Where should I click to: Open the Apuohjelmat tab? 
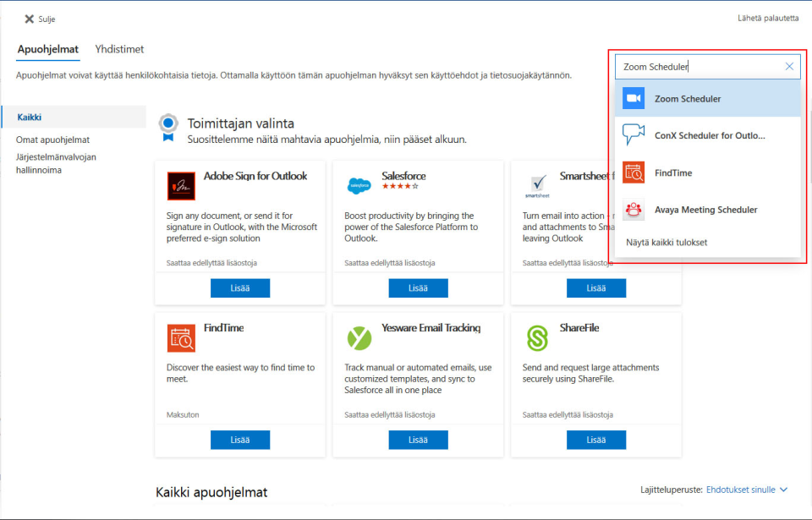(x=48, y=49)
